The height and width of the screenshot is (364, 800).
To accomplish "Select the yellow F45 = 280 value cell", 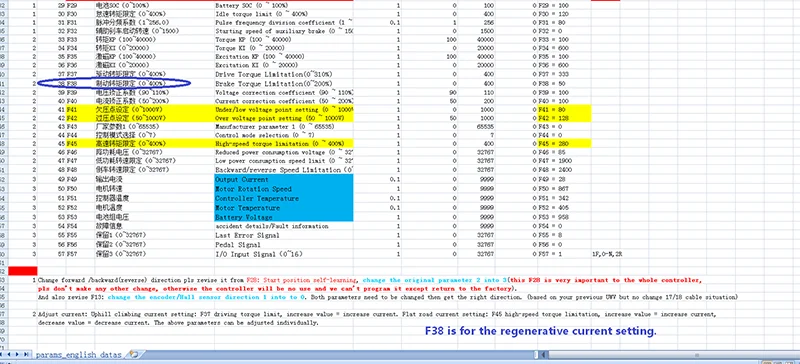I will coord(564,144).
